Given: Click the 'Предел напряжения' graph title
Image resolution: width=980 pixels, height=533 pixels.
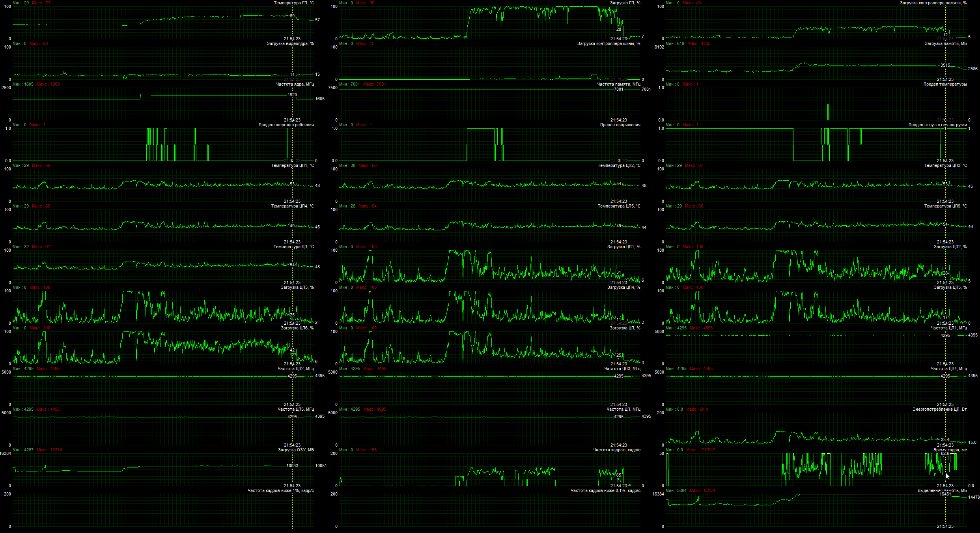Looking at the screenshot, I should point(620,125).
